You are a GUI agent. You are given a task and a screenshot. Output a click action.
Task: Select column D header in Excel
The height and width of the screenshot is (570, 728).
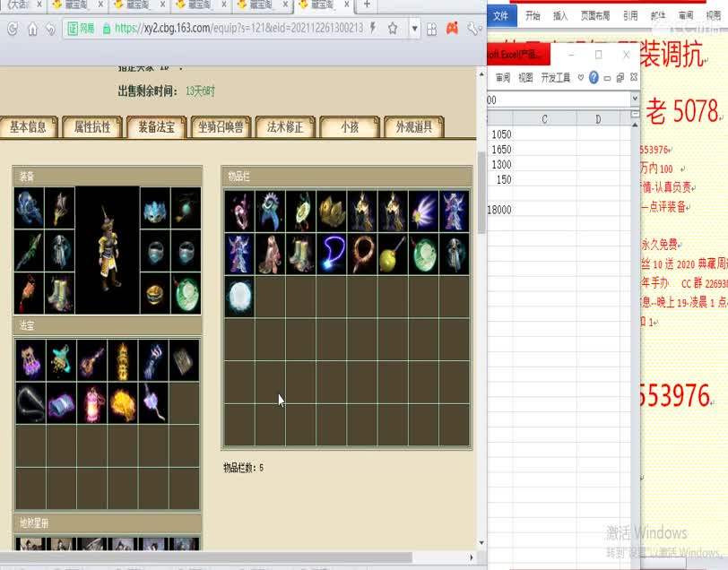[598, 119]
